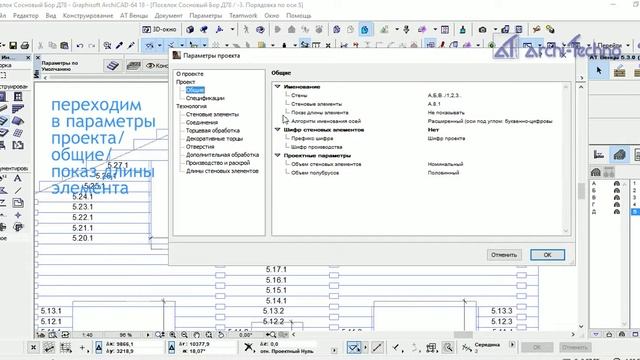Open the Конструирование menu

pyautogui.click(x=88, y=16)
